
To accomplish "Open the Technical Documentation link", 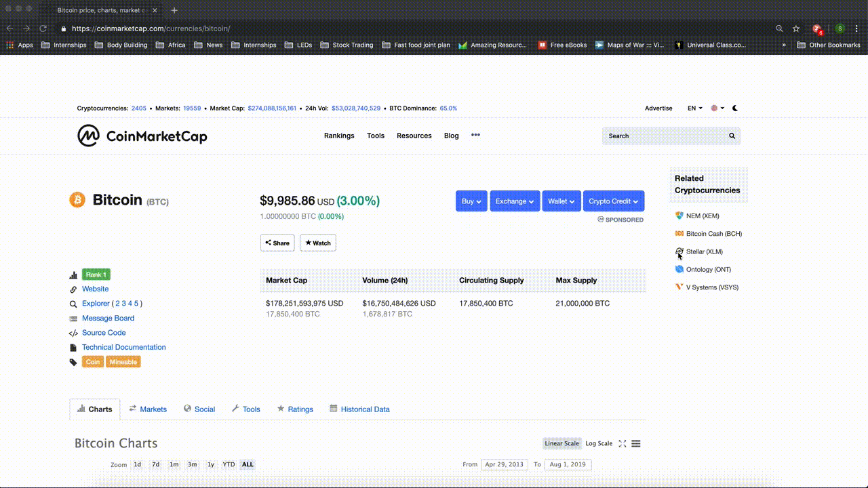I will coord(124,347).
